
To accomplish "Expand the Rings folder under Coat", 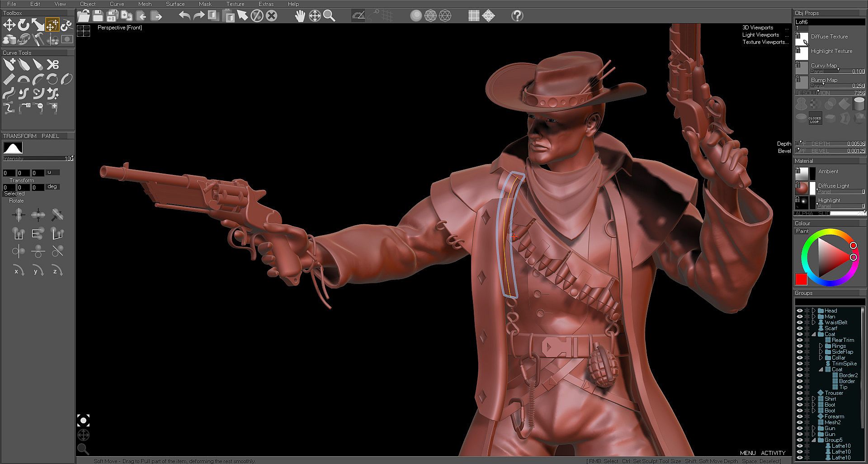I will (821, 346).
